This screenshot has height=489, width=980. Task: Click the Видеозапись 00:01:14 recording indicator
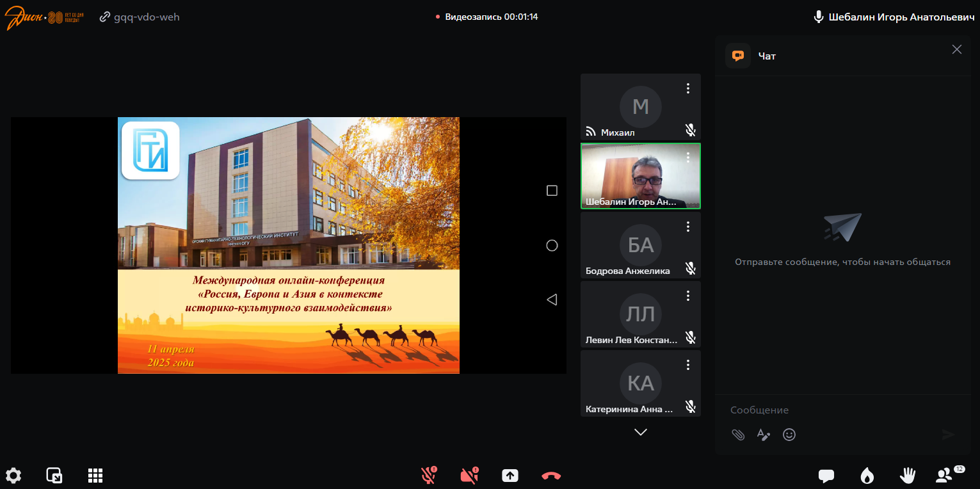pos(486,17)
